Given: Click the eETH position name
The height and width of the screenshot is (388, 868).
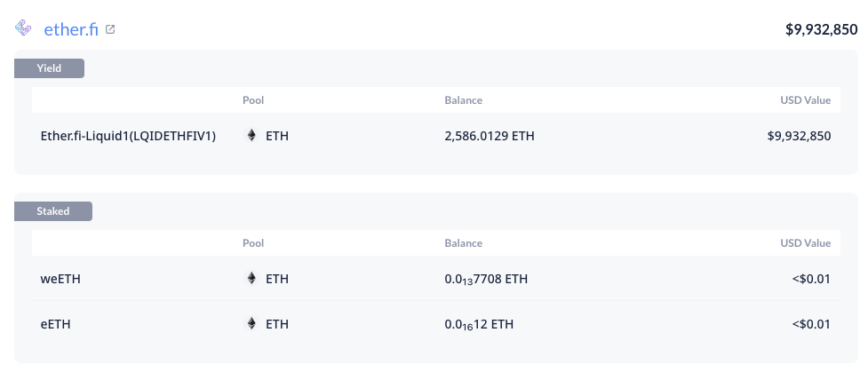Looking at the screenshot, I should click(x=55, y=324).
